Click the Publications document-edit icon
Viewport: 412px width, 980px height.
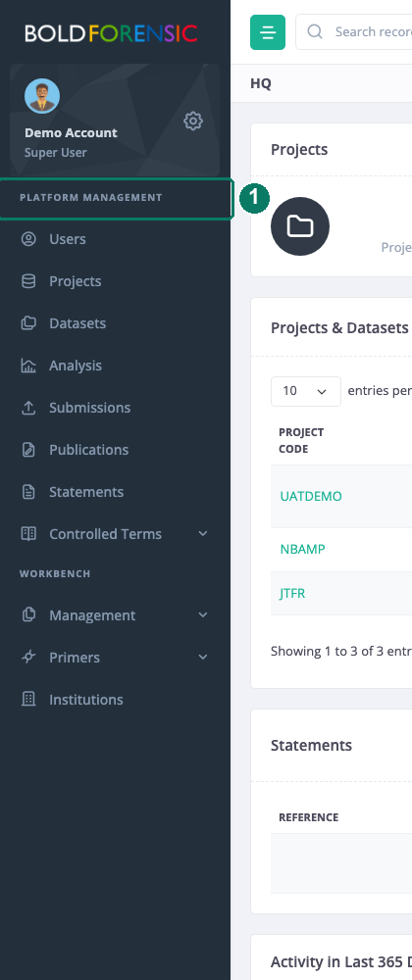pyautogui.click(x=28, y=450)
